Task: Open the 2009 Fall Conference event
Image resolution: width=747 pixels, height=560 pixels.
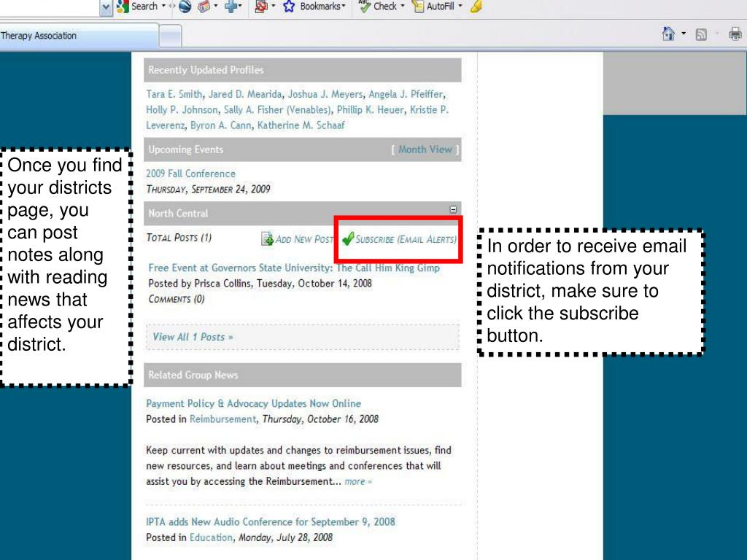Action: tap(190, 174)
